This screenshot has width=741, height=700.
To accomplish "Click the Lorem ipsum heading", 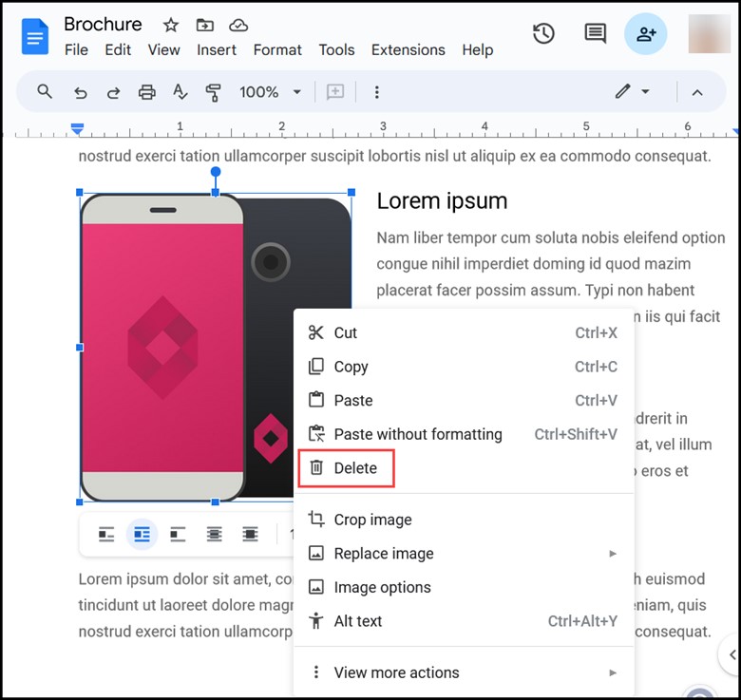I will point(442,201).
